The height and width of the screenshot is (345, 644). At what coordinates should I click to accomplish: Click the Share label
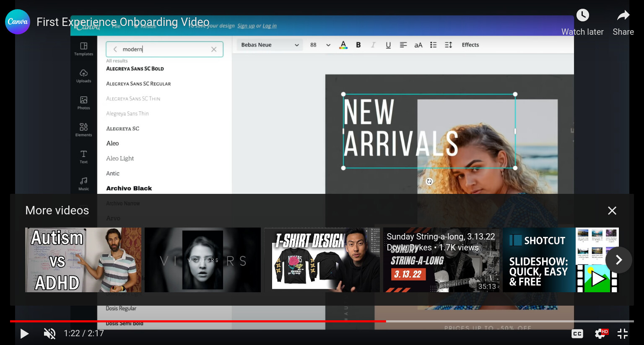point(623,32)
